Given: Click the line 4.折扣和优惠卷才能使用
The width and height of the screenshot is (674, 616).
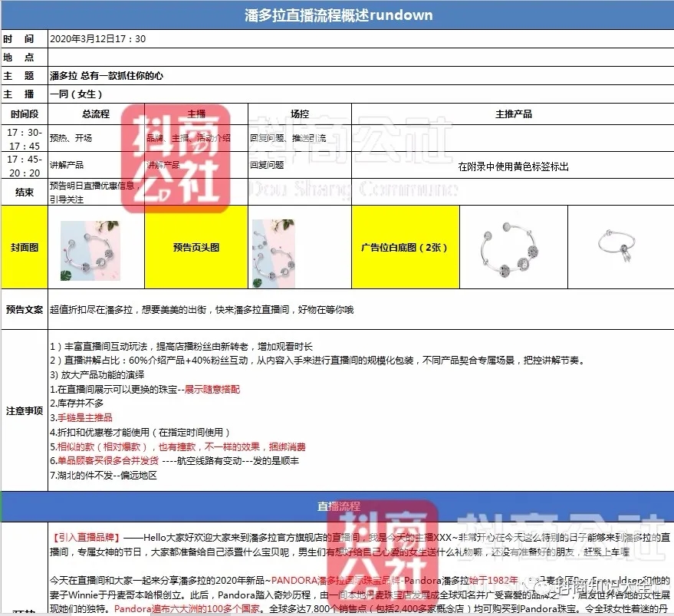Looking at the screenshot, I should 140,433.
